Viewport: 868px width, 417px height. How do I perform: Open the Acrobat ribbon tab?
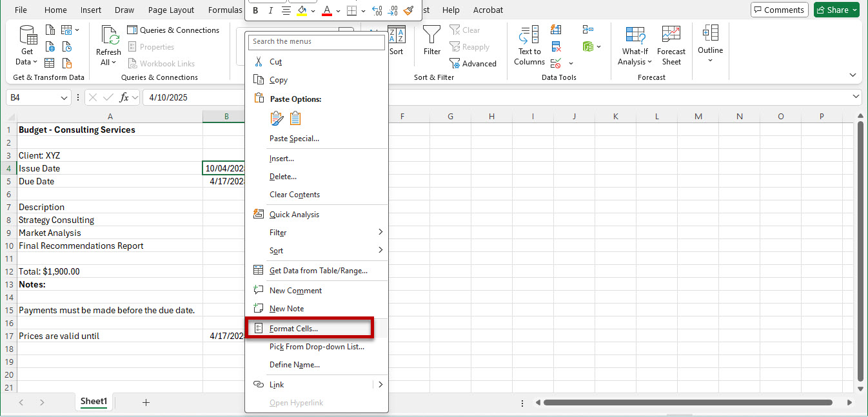[x=488, y=10]
